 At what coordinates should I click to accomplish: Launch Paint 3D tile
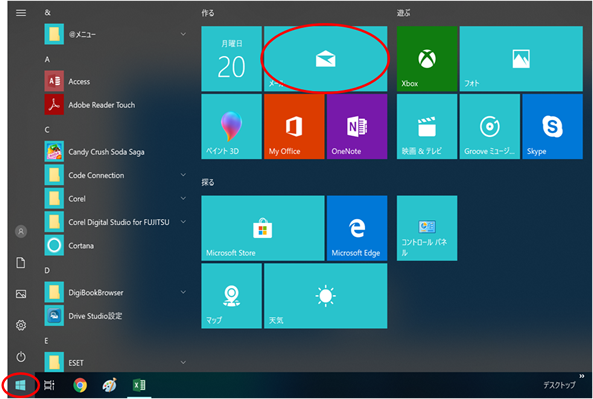point(231,127)
